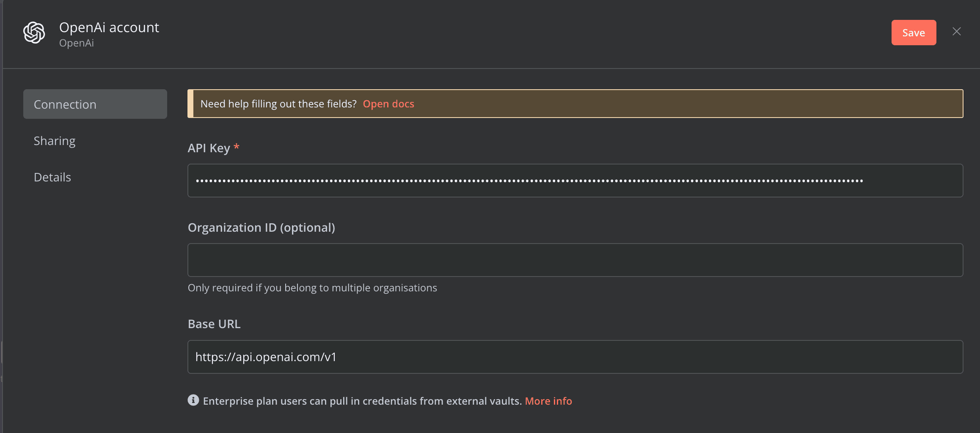The image size is (980, 433).
Task: Click the 'Only required if you belong' hint
Action: pos(312,288)
